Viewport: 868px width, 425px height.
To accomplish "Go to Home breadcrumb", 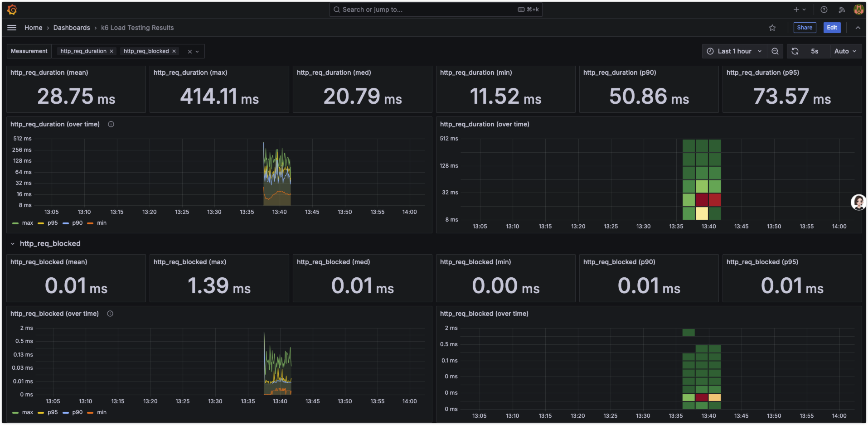I will (33, 28).
